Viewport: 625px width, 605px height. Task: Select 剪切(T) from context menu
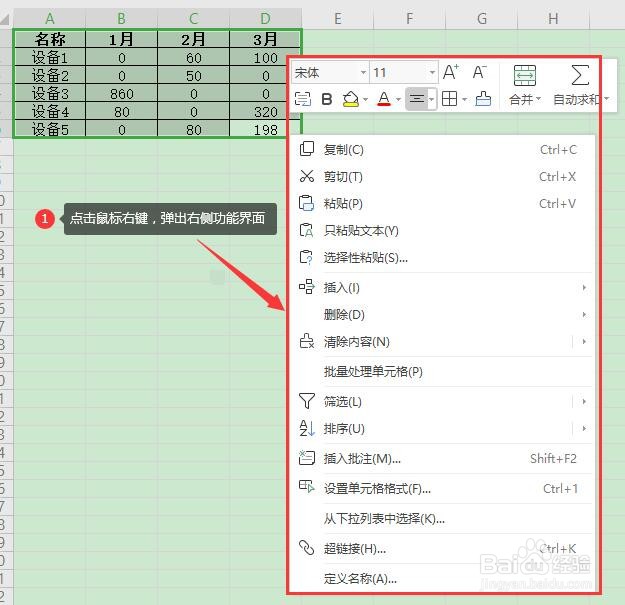pos(441,177)
